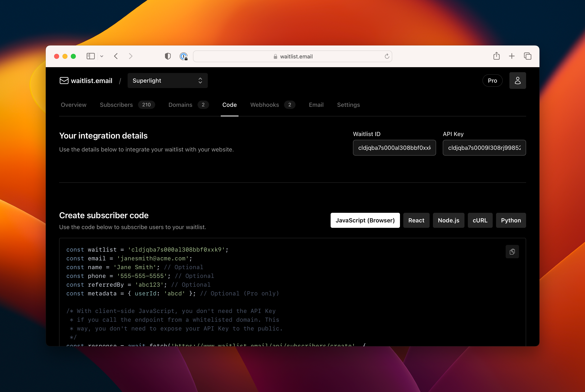Screen dimensions: 585x392
Task: Switch to the Overview tab
Action: tap(74, 105)
